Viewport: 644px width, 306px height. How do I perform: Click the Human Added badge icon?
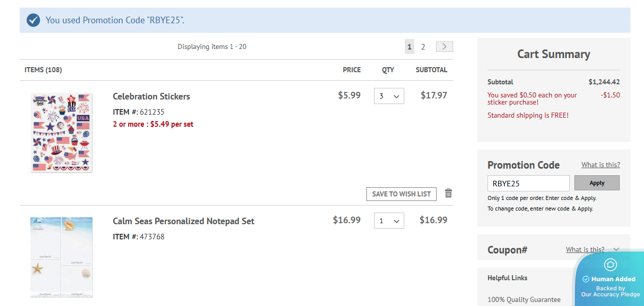click(610, 265)
